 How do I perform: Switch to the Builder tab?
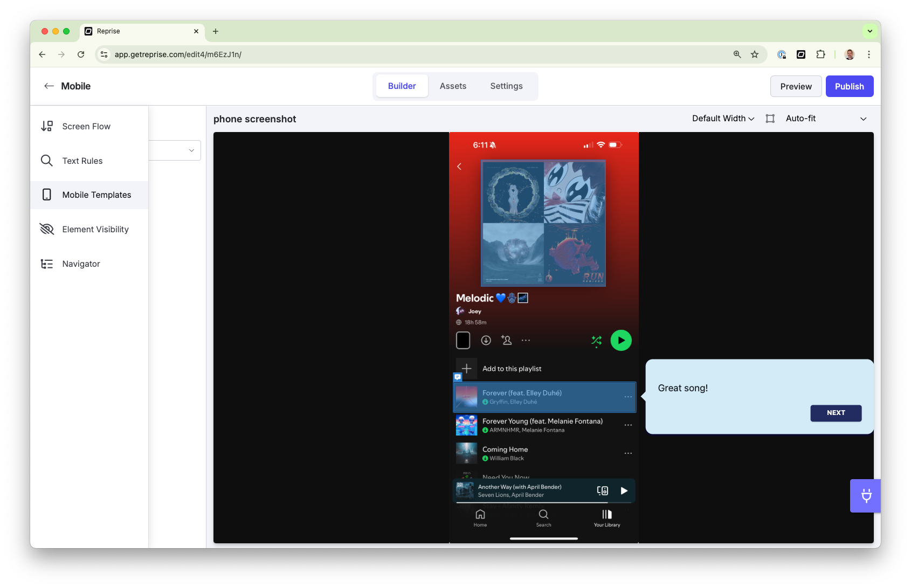pos(402,86)
